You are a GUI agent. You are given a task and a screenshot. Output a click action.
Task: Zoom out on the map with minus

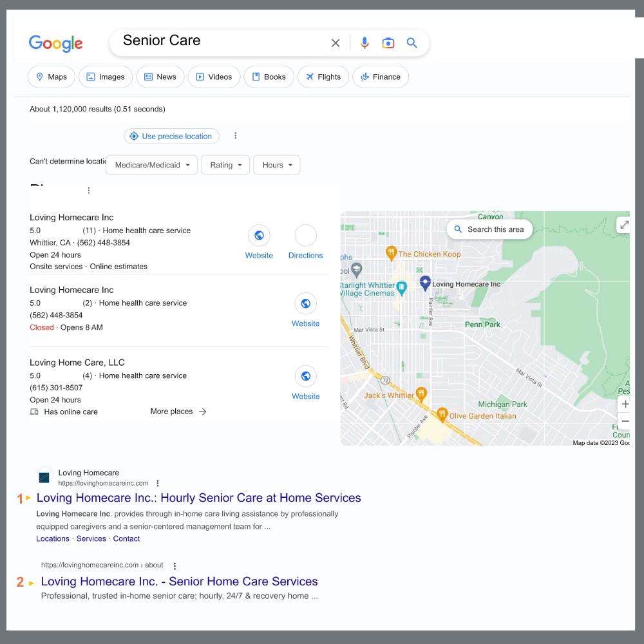pos(624,421)
